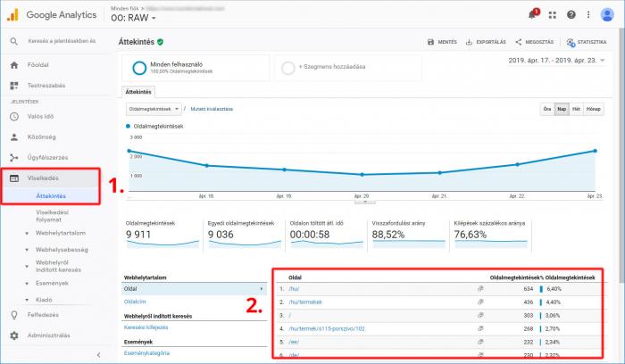Click the help question mark icon
Viewport: 625px width, 364px height.
571,14
